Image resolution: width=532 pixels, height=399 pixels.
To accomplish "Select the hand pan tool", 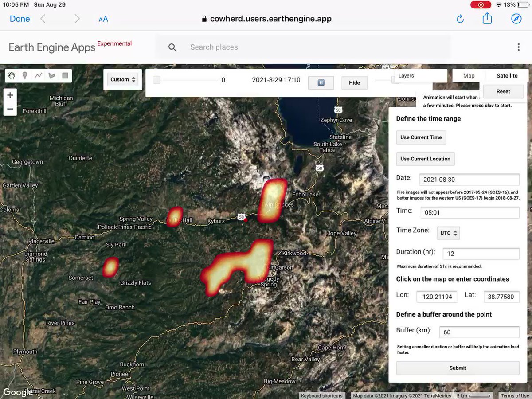I will [12, 76].
